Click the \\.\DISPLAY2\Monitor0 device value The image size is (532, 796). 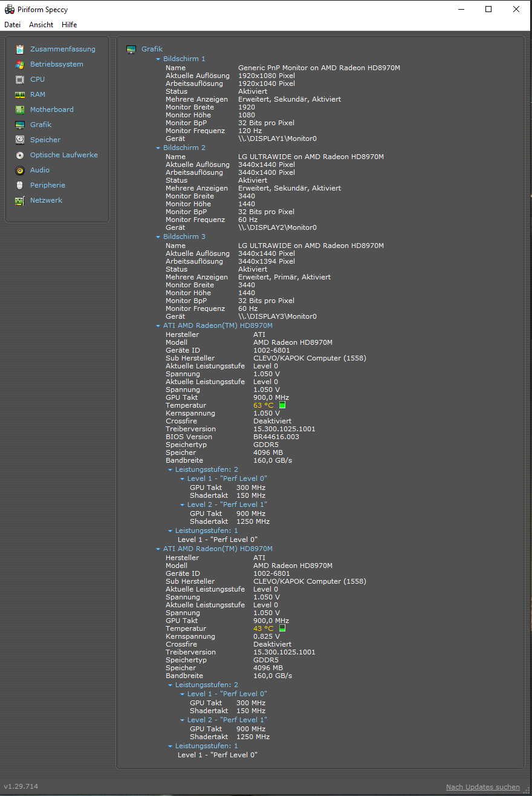277,227
